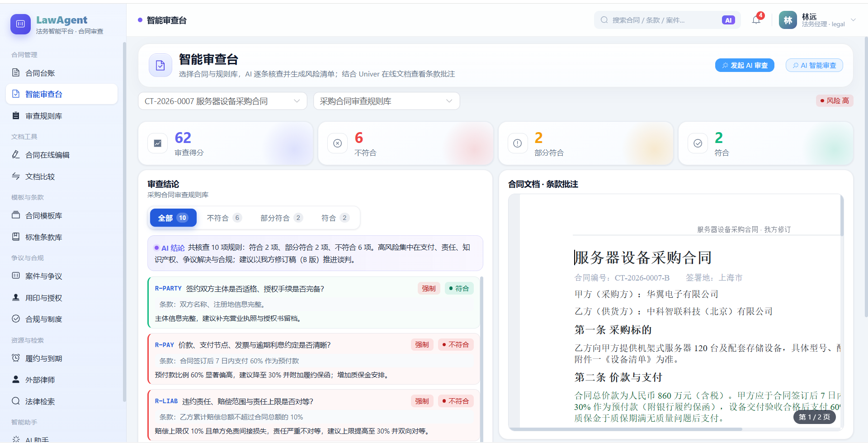Open 标准条款库 in the sidebar
Viewport: 868px width, 443px height.
click(x=61, y=237)
